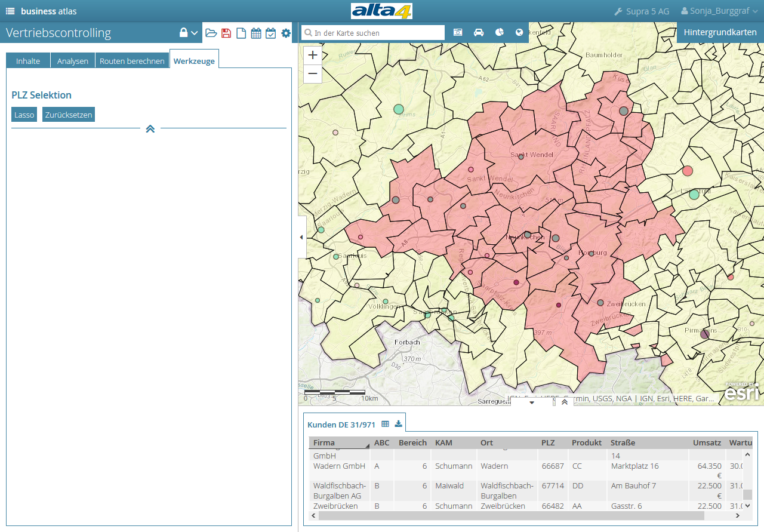Image resolution: width=764 pixels, height=532 pixels.
Task: Click table vertical scrollbar down arrow
Action: [x=747, y=506]
